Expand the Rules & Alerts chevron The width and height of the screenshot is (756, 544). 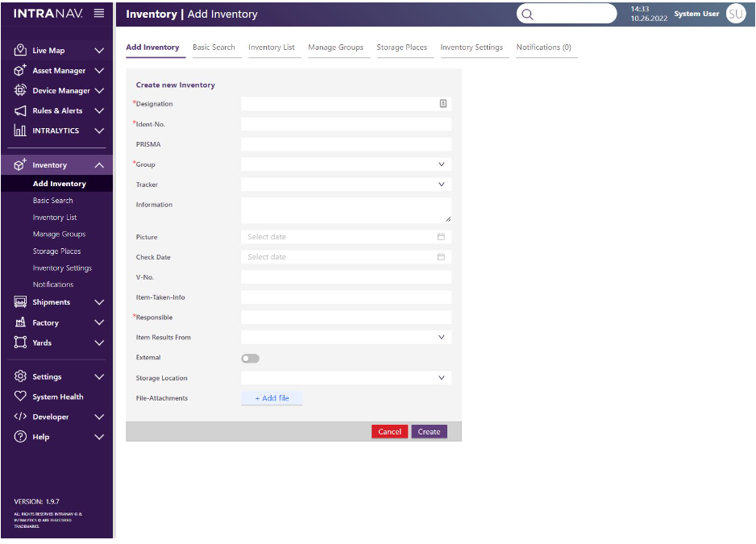[x=99, y=110]
